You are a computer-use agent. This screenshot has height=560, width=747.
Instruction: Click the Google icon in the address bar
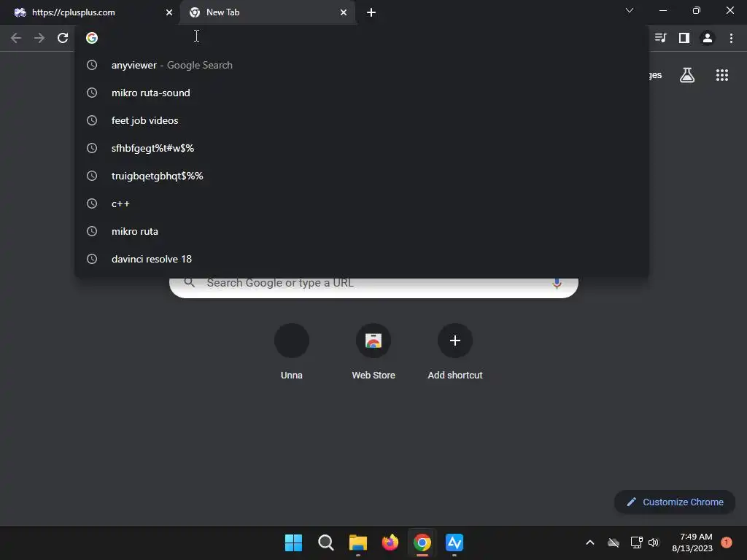coord(92,38)
